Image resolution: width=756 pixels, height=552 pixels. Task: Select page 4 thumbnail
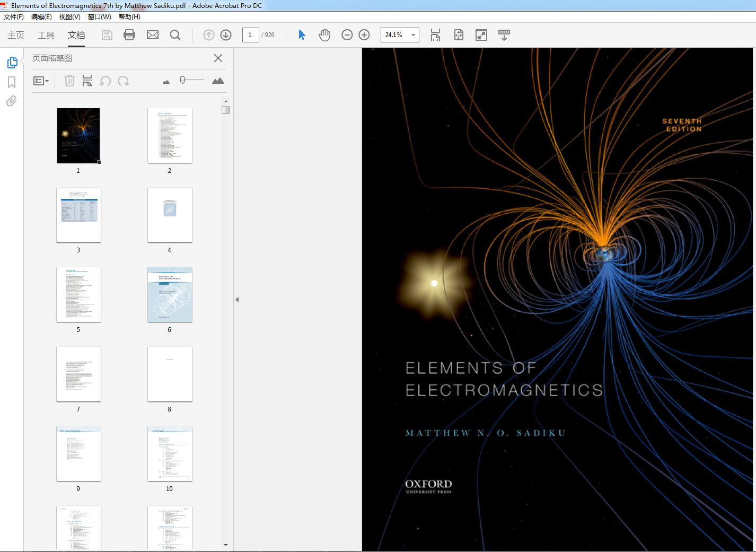pyautogui.click(x=170, y=215)
